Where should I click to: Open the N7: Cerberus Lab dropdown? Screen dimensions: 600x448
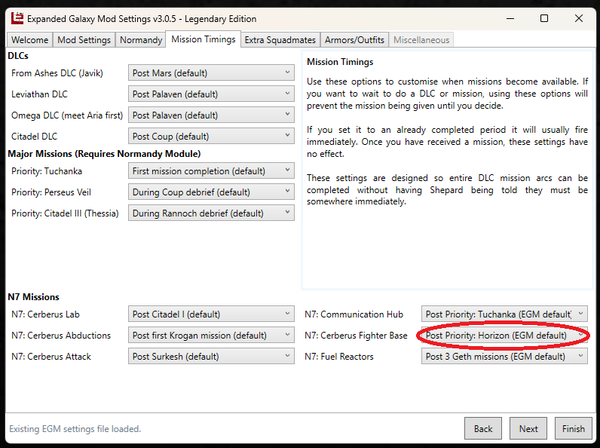coord(211,314)
